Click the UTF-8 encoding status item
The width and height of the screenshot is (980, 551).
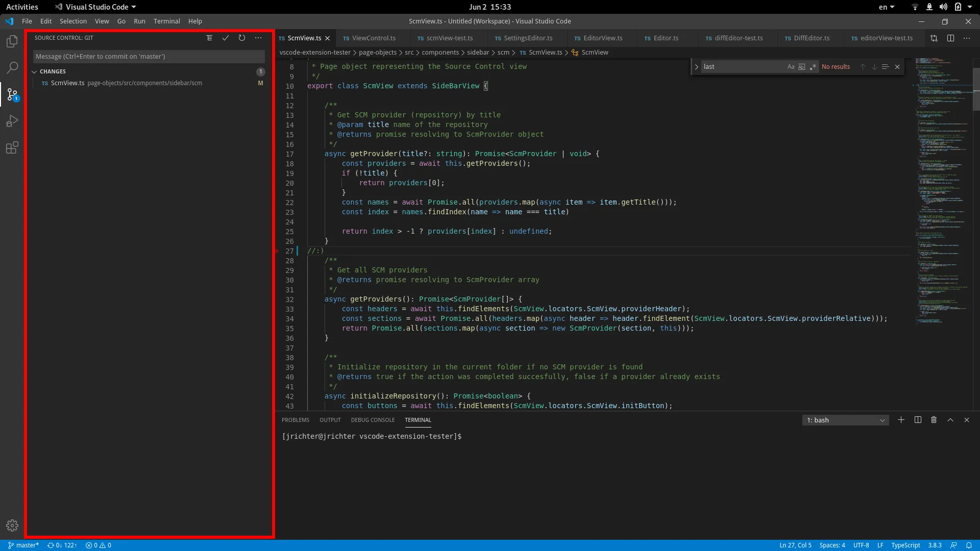[861, 545]
